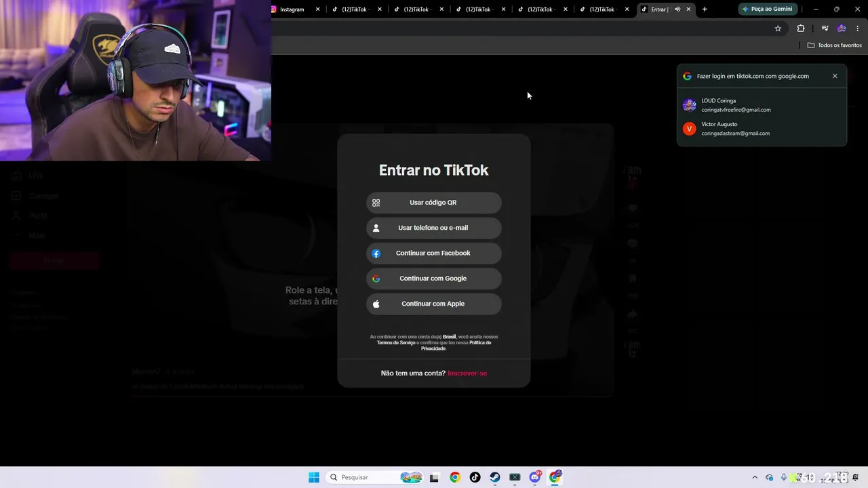
Task: Click Continuar com Google
Action: click(434, 279)
